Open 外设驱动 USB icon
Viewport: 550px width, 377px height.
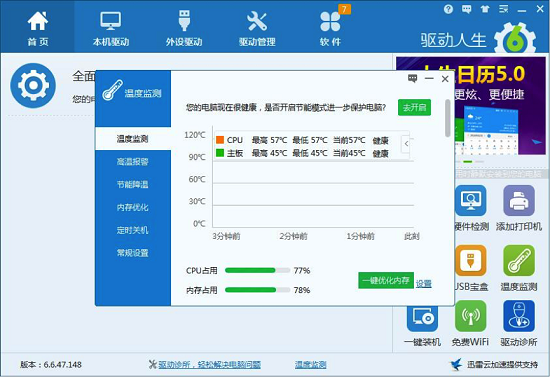184,21
